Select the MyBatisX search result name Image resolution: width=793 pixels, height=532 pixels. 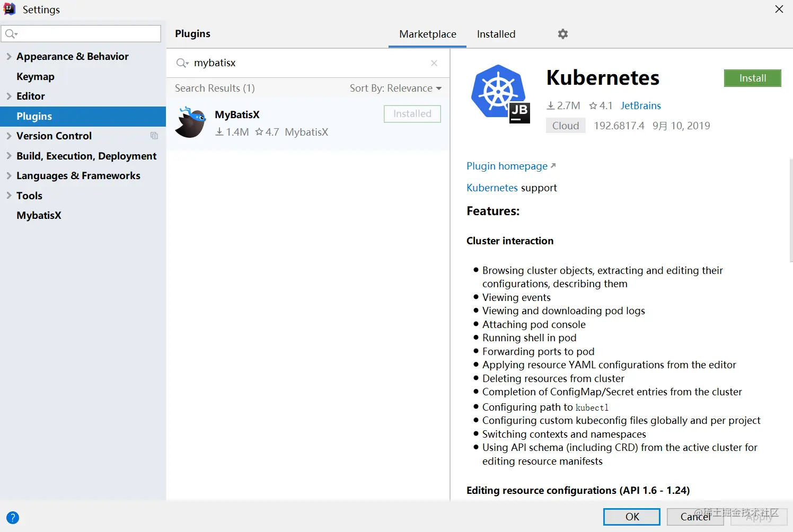point(237,114)
